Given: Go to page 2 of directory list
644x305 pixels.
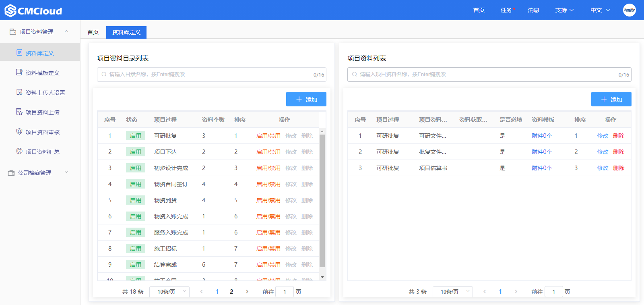Looking at the screenshot, I should (231, 292).
